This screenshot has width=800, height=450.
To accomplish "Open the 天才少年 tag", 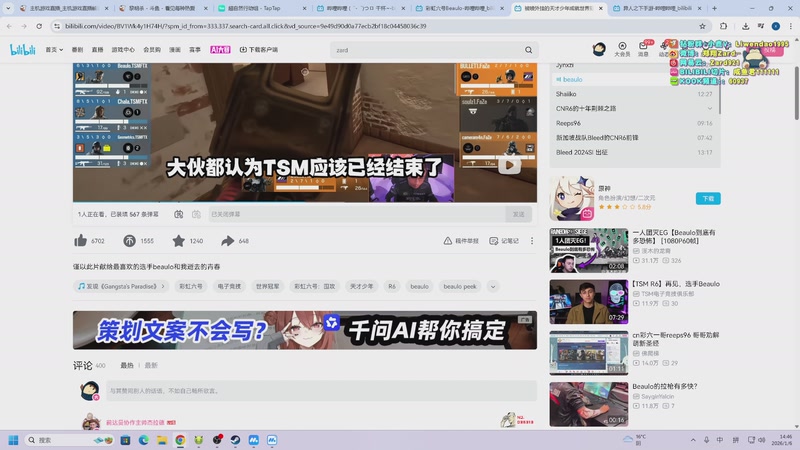I will pyautogui.click(x=361, y=286).
